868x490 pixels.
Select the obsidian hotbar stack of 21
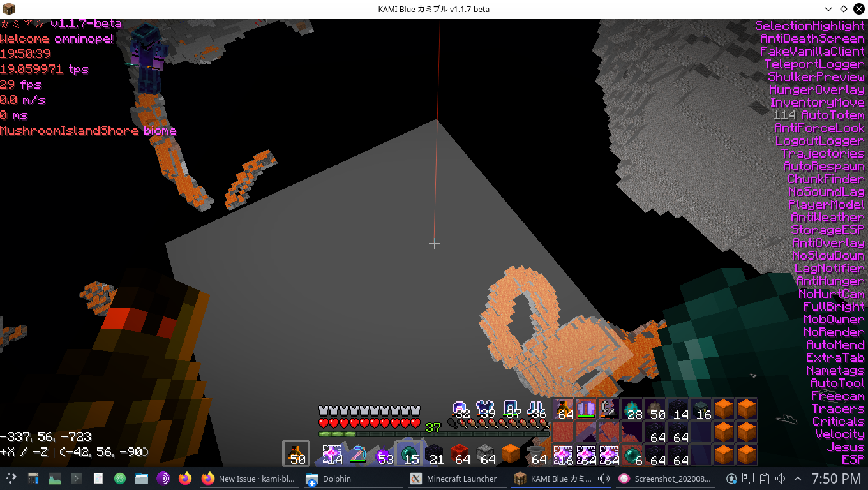click(434, 454)
